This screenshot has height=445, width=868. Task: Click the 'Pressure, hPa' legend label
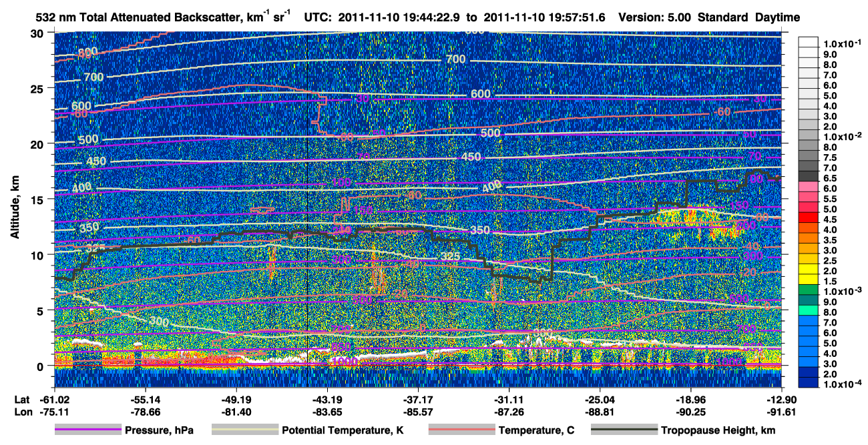pos(159,431)
